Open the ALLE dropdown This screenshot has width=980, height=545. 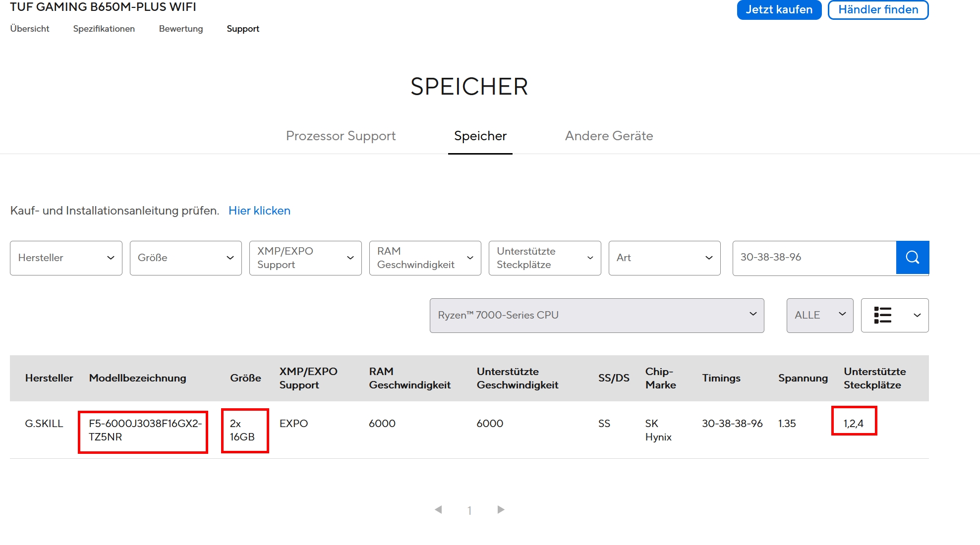coord(819,315)
